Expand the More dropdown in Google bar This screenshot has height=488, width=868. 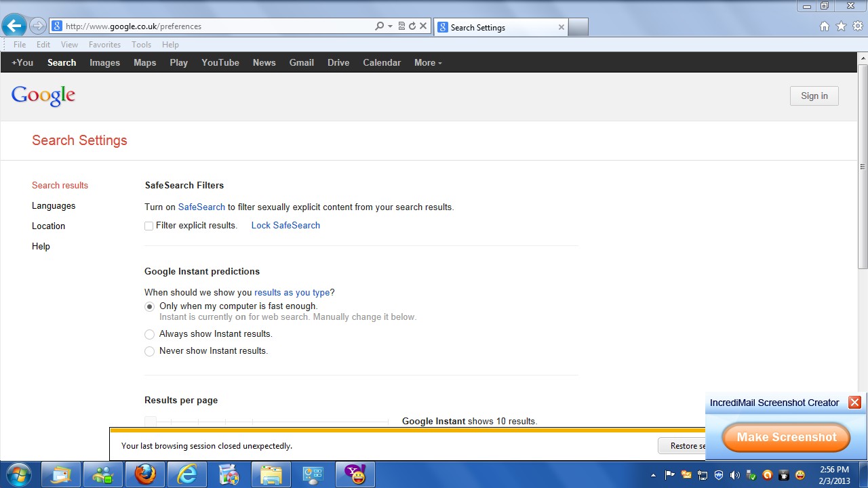tap(428, 62)
